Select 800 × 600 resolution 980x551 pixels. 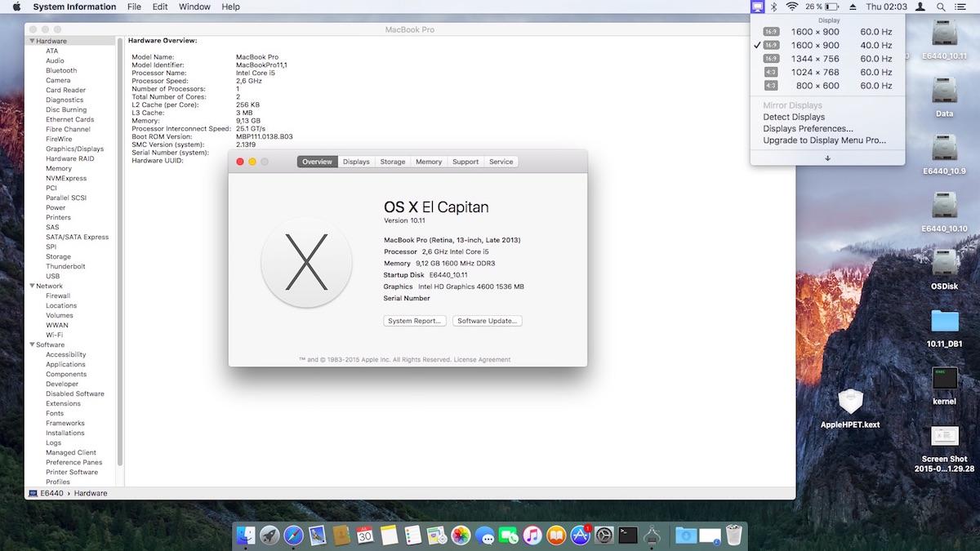[828, 85]
